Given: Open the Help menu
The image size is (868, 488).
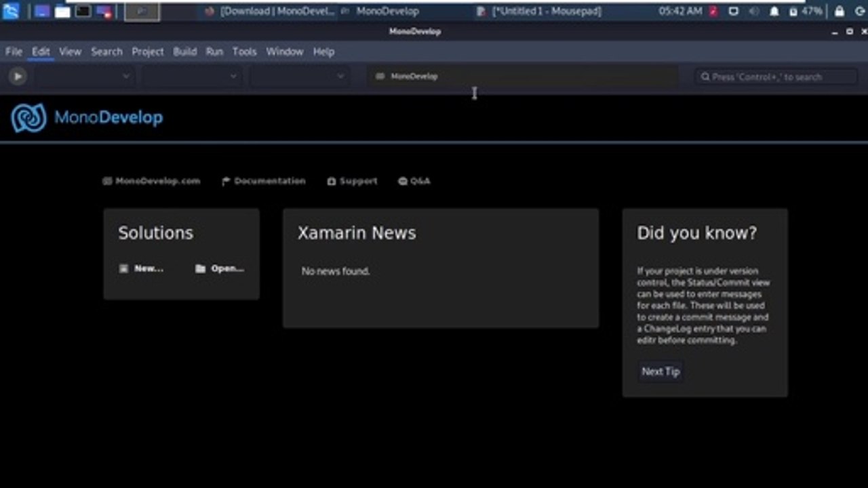Looking at the screenshot, I should [x=323, y=52].
